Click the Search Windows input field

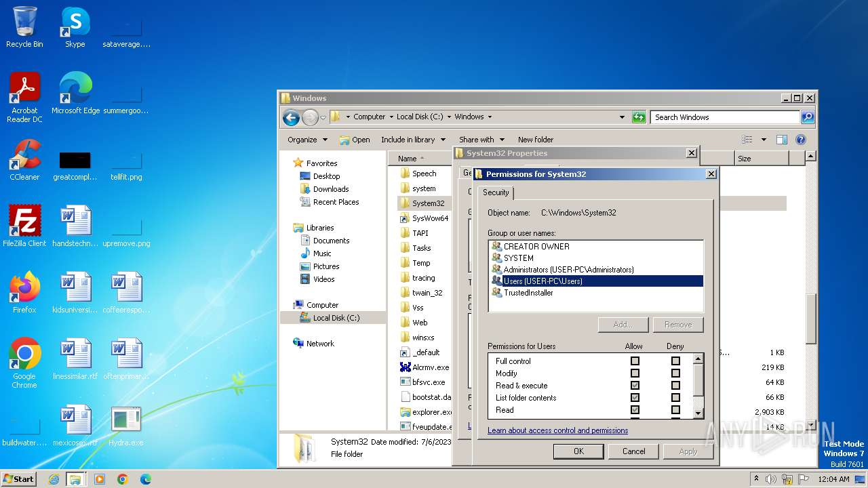(724, 117)
